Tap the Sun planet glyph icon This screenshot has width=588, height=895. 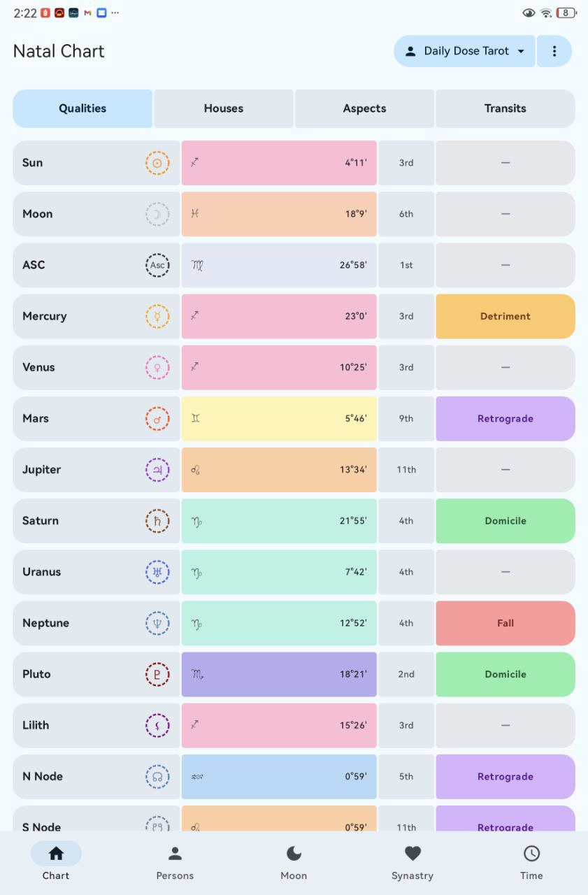[157, 163]
